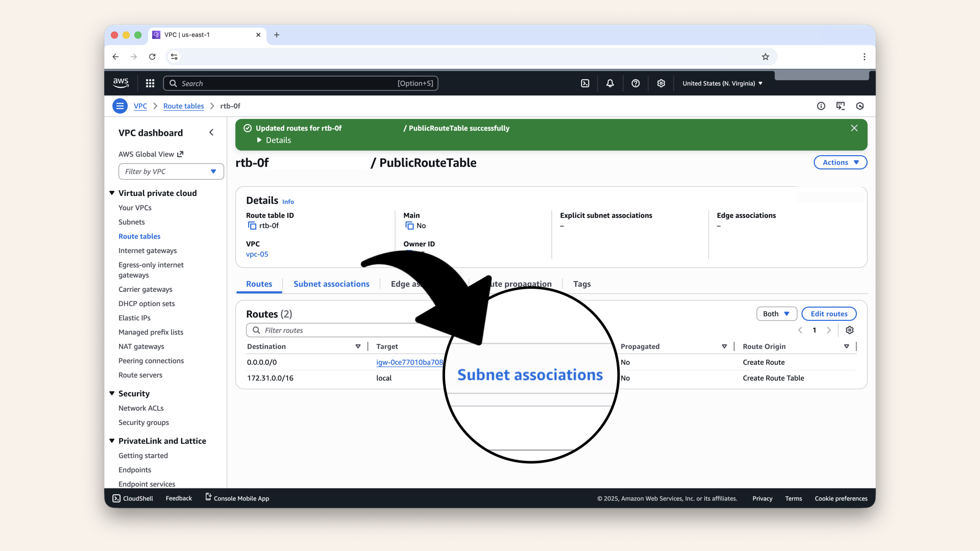Open the settings gear in the top bar

pyautogui.click(x=661, y=83)
